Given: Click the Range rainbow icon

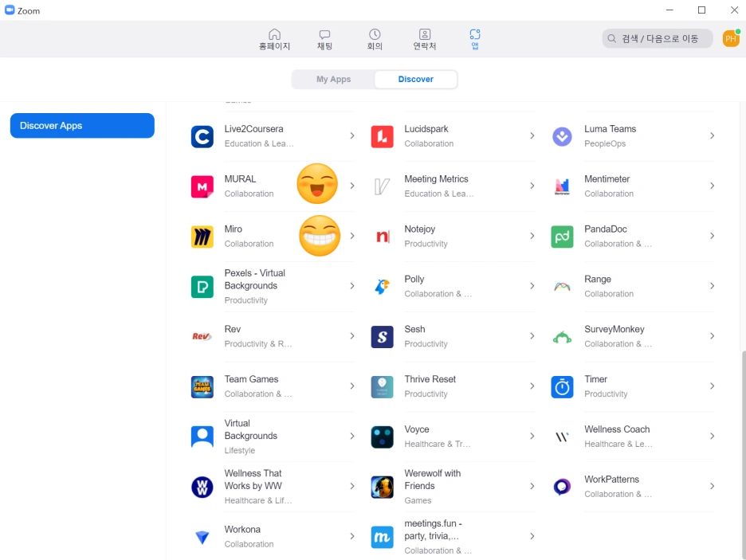Looking at the screenshot, I should (x=562, y=287).
